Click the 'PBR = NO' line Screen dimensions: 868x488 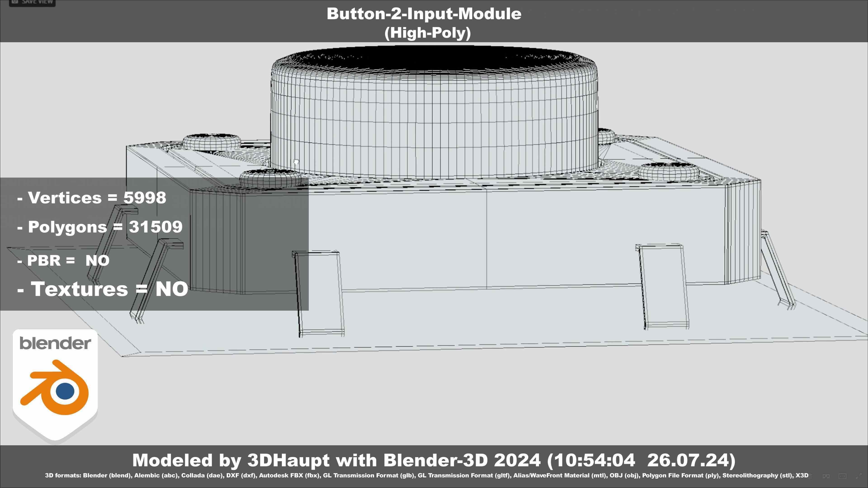pyautogui.click(x=63, y=260)
